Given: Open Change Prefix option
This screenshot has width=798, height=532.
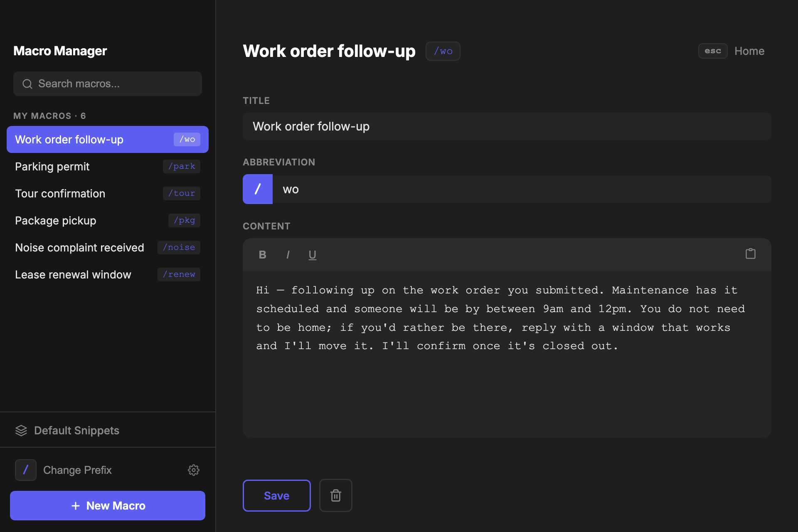Looking at the screenshot, I should click(x=77, y=470).
